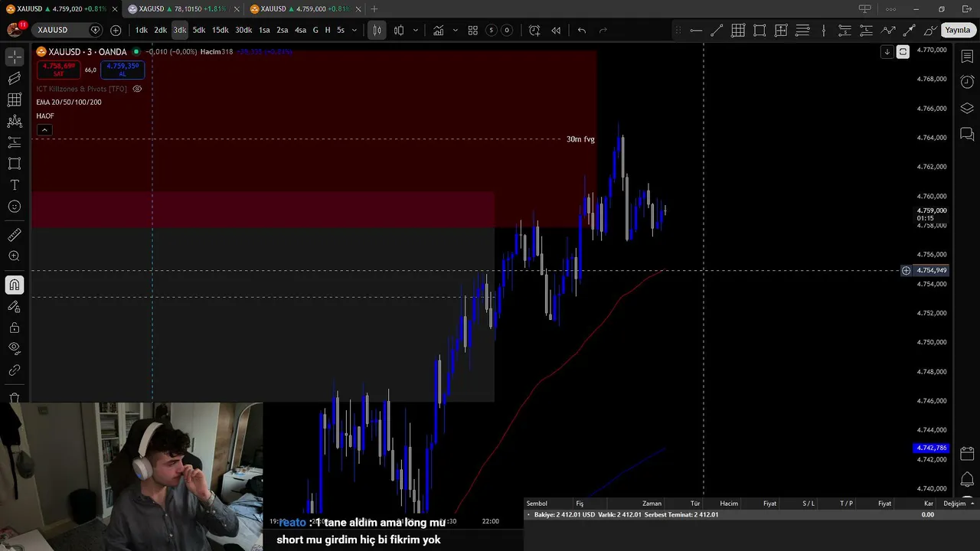Viewport: 980px width, 551px height.
Task: Open the chart patterns tool group
Action: point(15,121)
